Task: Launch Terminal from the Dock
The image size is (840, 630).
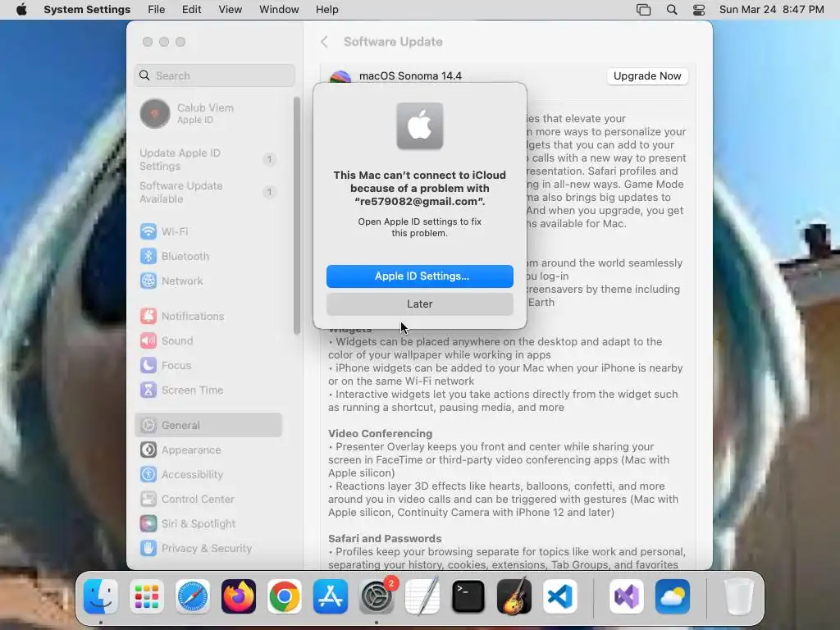Action: [468, 596]
